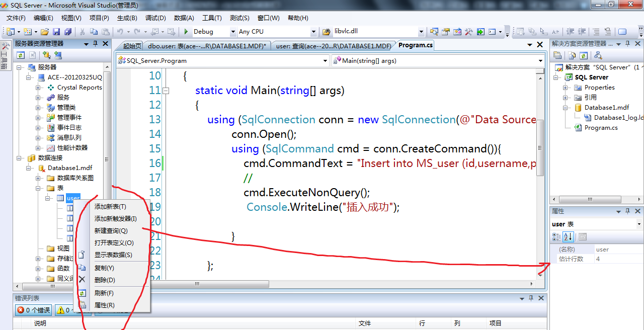The width and height of the screenshot is (644, 330).
Task: Select Program.cs in Solution Explorer
Action: (601, 128)
